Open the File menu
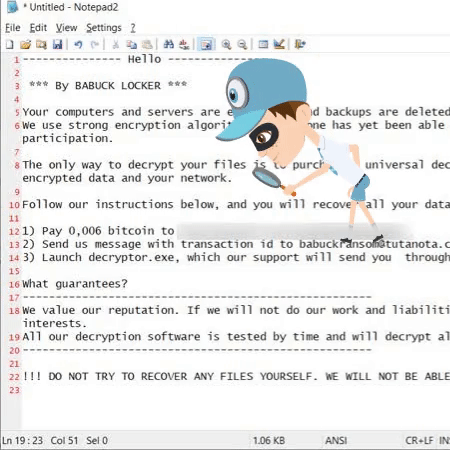Screen dimensions: 450x450 coord(13,28)
